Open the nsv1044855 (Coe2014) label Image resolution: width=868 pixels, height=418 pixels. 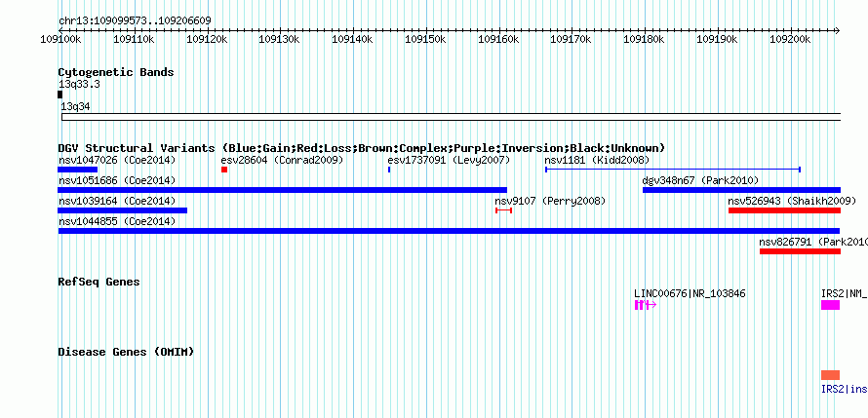click(117, 222)
